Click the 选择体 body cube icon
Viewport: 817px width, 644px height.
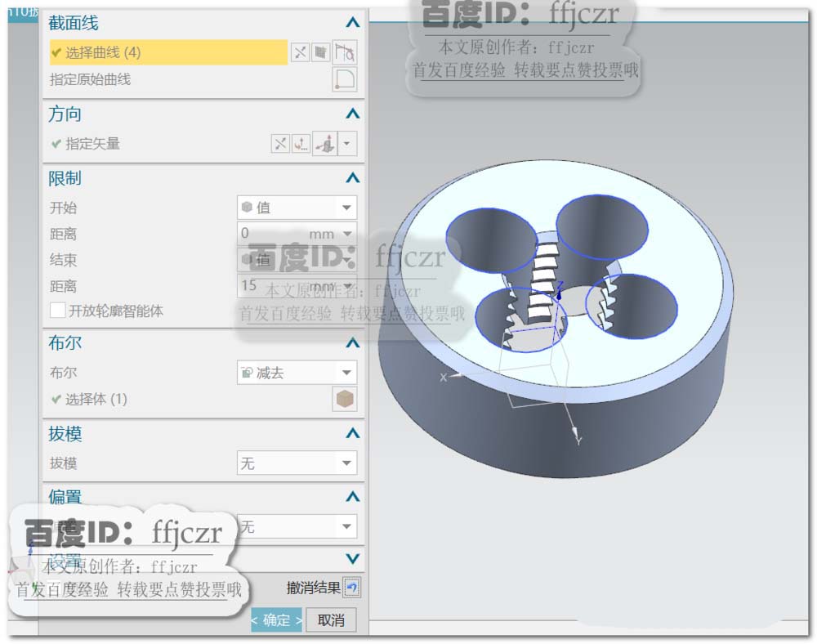click(x=345, y=399)
